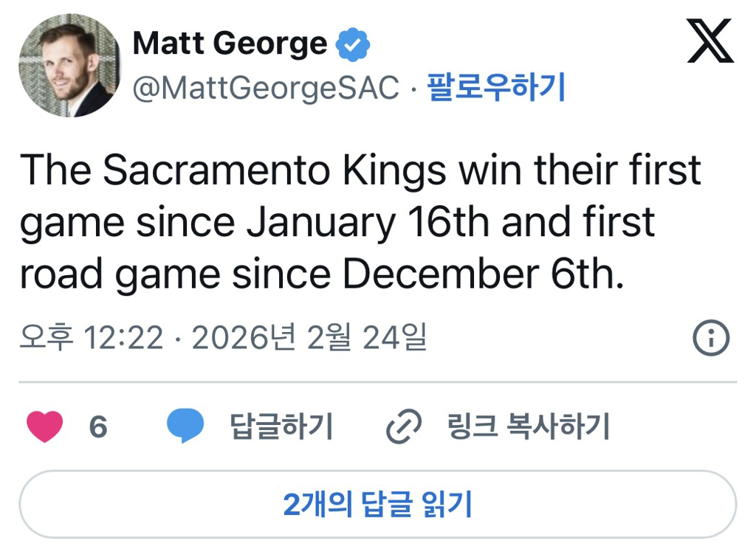Screen dimensions: 756x546
Task: Follow the account via 팔로우하기
Action: pos(496,89)
